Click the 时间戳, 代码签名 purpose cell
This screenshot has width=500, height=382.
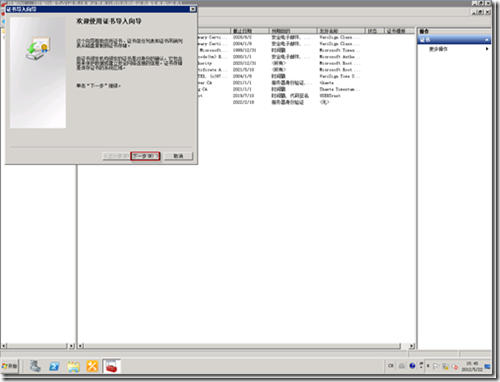click(x=290, y=96)
